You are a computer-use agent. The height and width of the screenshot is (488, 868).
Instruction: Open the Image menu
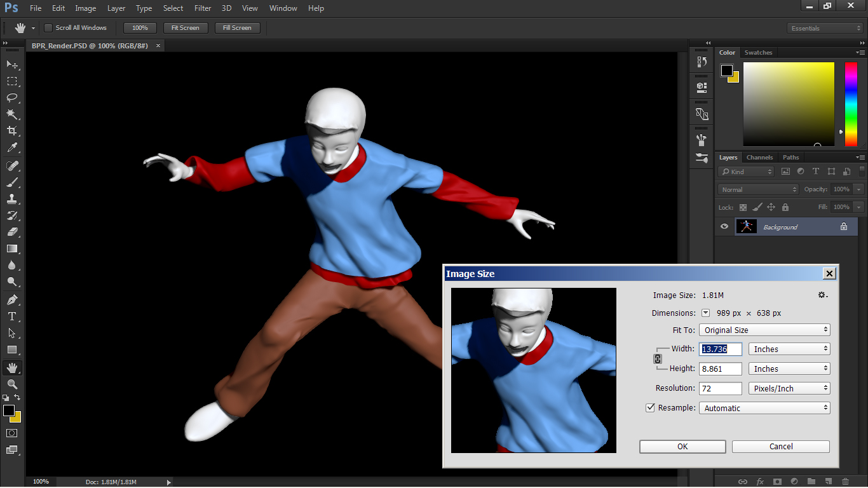click(x=85, y=8)
